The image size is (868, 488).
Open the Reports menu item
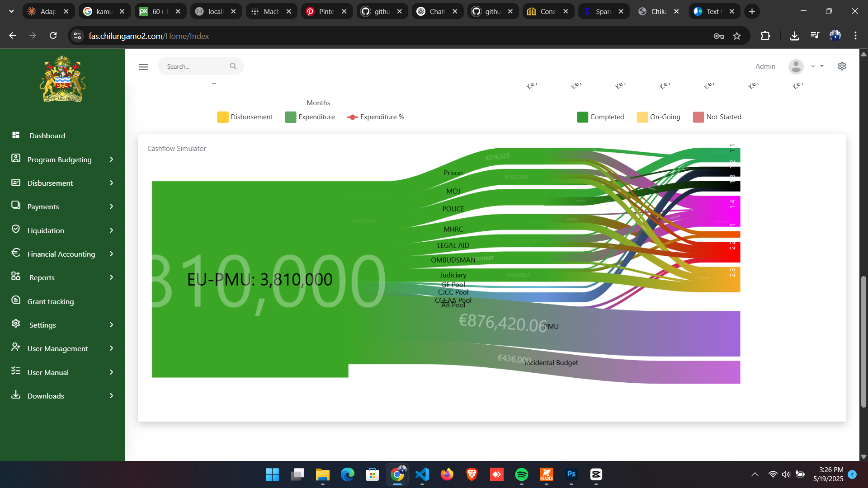(x=42, y=277)
